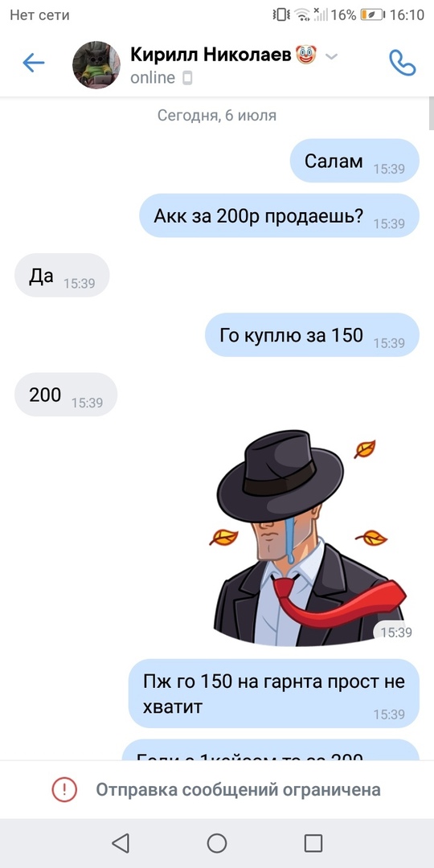Tap 'Отправка сообщений ограничена' notice
This screenshot has width=434, height=868.
pos(239,789)
